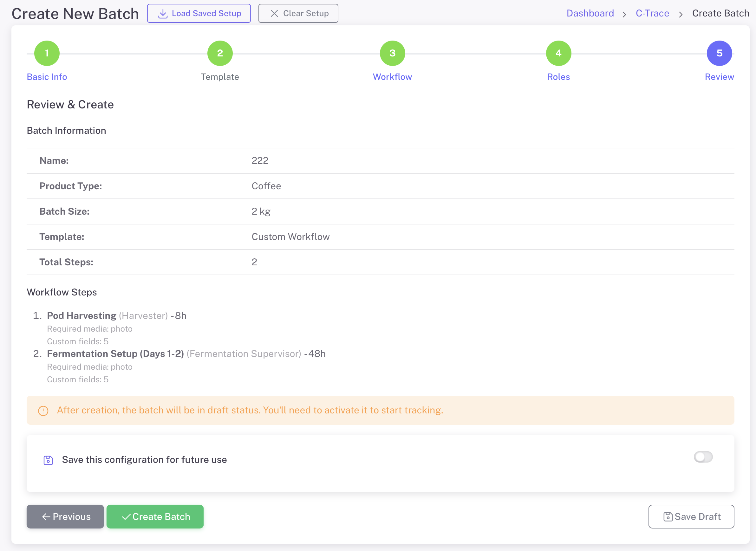This screenshot has height=551, width=756.
Task: Click the Create Batch breadcrumb entry
Action: click(720, 13)
